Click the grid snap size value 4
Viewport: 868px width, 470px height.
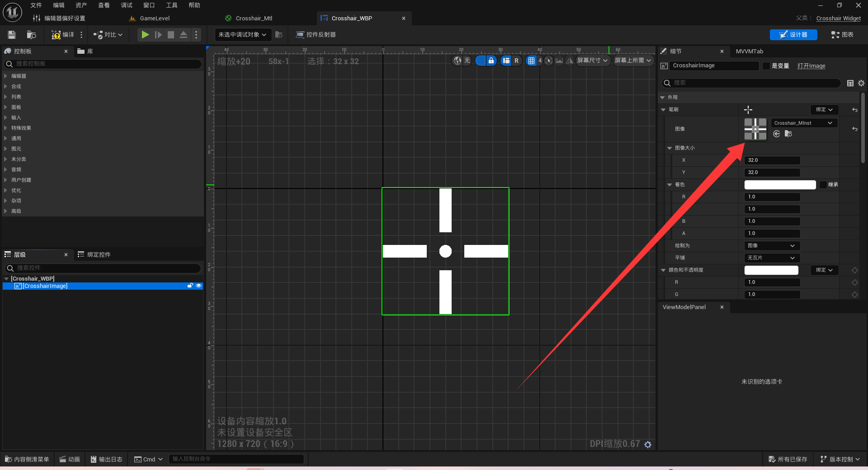click(540, 61)
